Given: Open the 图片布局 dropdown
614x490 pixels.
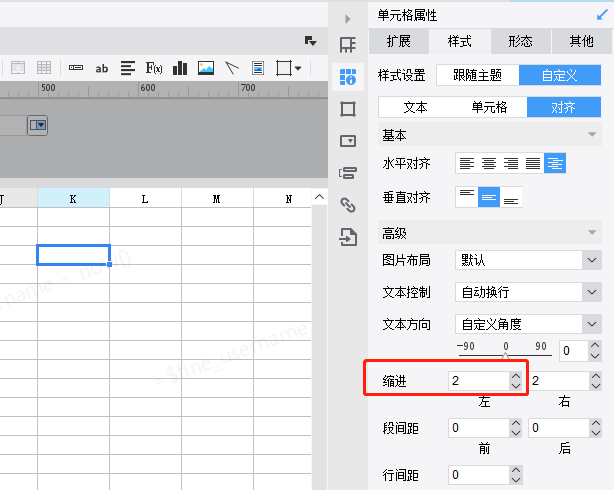Looking at the screenshot, I should [528, 260].
